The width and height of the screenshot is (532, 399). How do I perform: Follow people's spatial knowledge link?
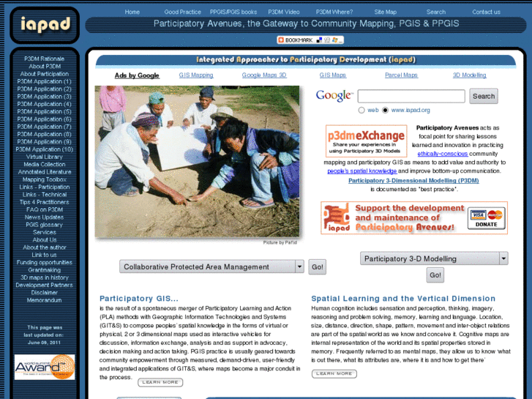point(361,171)
